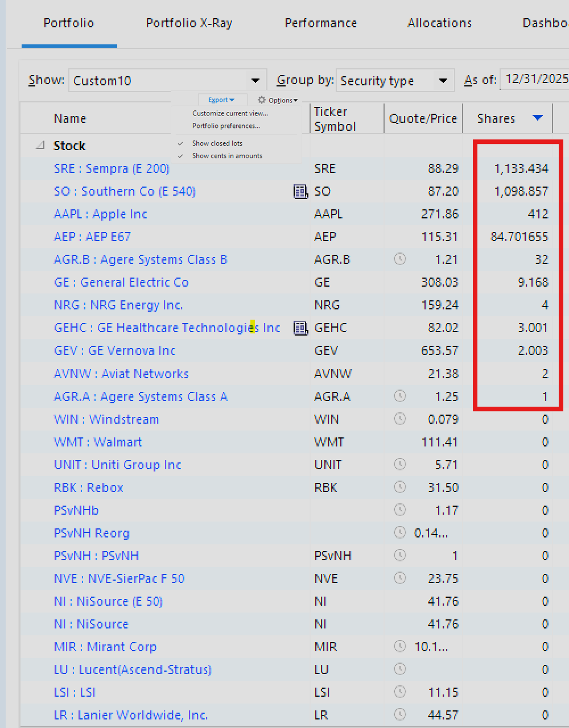
Task: Select the AEP shares value 84.701655
Action: click(519, 237)
